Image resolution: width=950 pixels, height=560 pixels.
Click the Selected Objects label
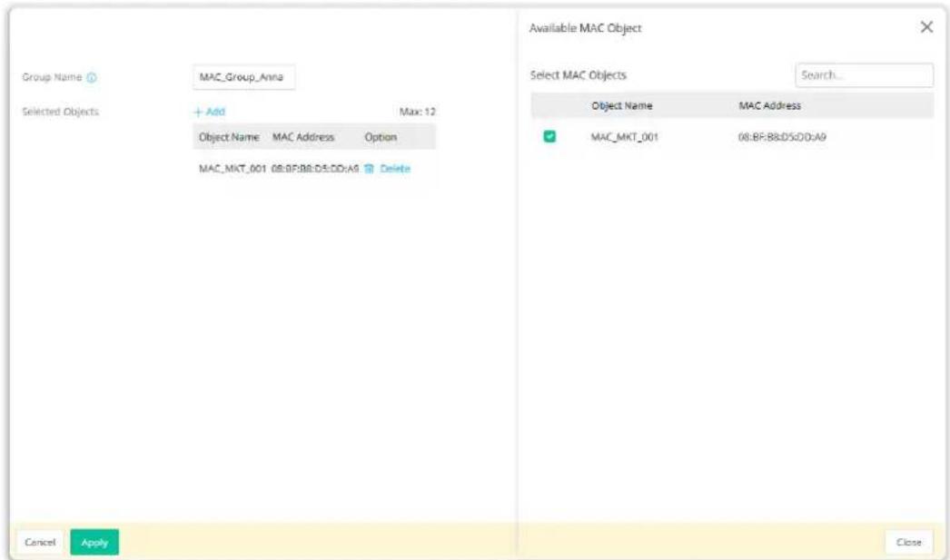[60, 112]
